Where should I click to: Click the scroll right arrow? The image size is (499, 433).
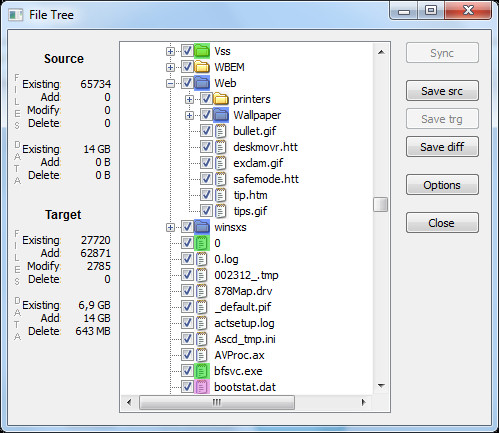(x=364, y=403)
